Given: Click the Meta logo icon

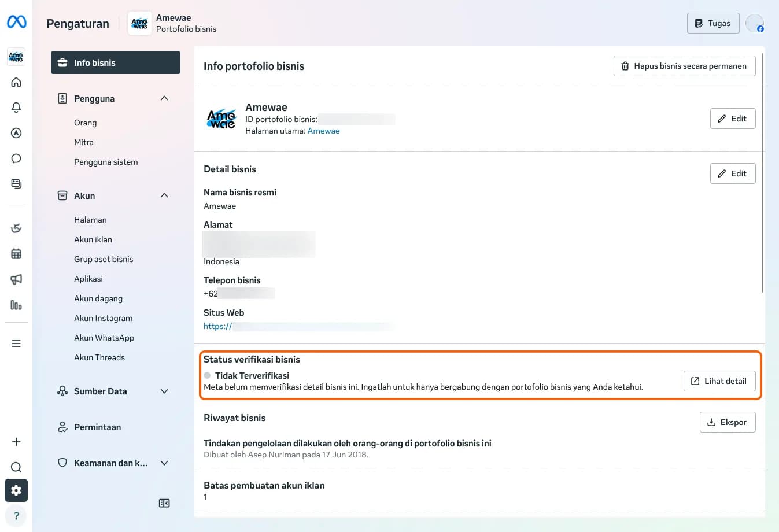Looking at the screenshot, I should click(x=16, y=22).
